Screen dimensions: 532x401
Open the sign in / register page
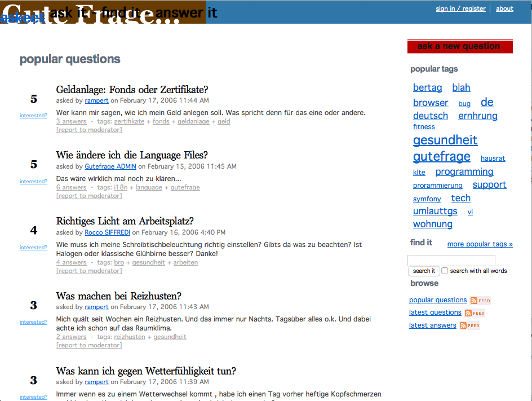click(x=460, y=8)
